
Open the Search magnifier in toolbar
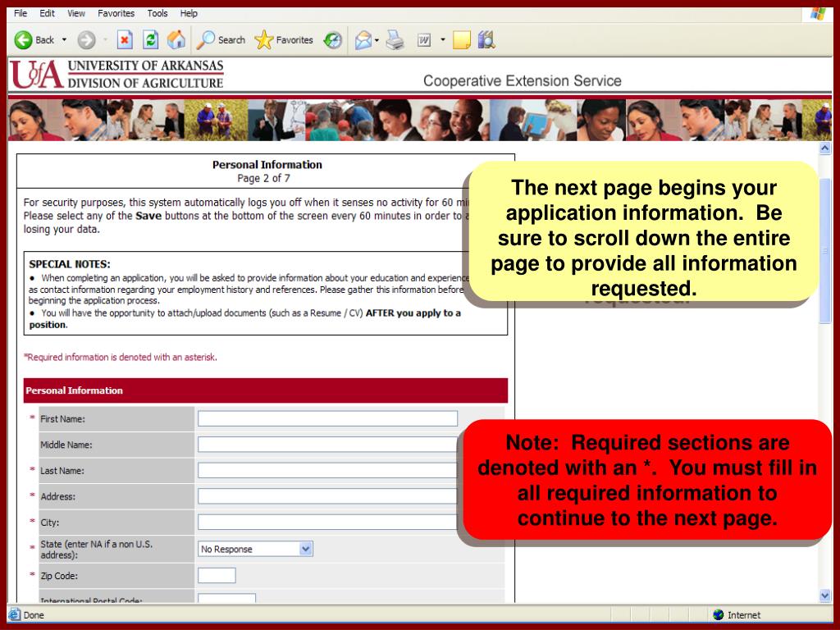(221, 40)
